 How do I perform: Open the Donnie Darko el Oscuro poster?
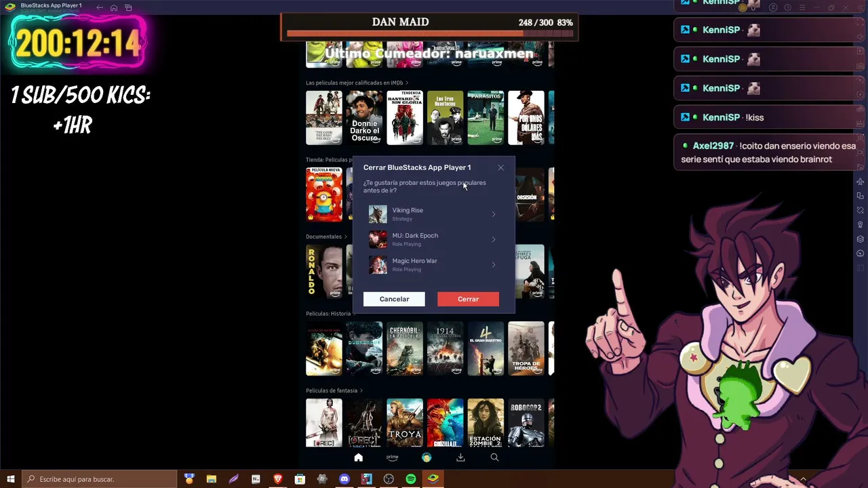[x=364, y=118]
